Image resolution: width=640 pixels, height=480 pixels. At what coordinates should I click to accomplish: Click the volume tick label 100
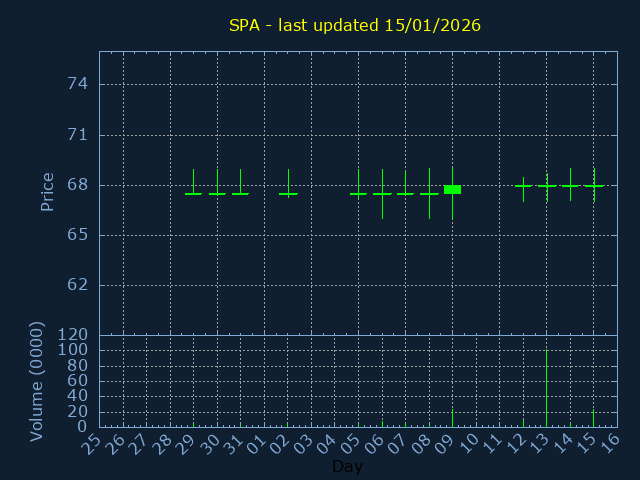74,350
